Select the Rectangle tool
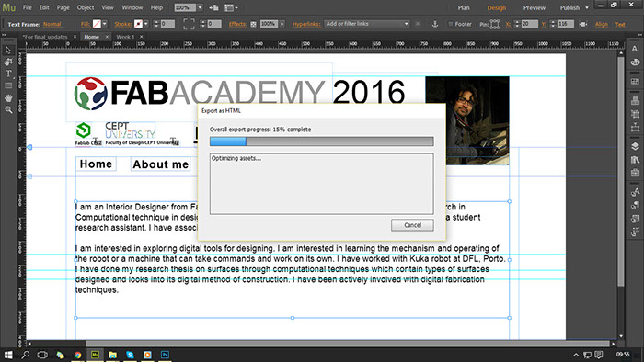644x362 pixels. coord(8,85)
